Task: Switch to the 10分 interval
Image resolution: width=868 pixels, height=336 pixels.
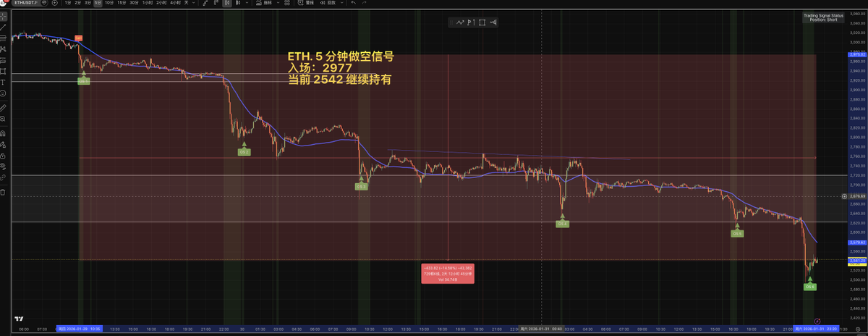Action: pos(109,3)
